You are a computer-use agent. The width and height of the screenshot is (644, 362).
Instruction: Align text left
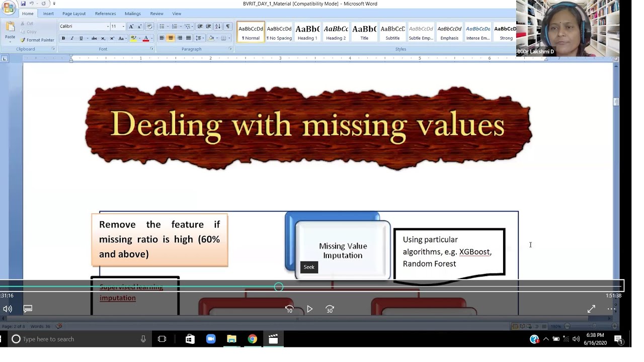pyautogui.click(x=162, y=38)
